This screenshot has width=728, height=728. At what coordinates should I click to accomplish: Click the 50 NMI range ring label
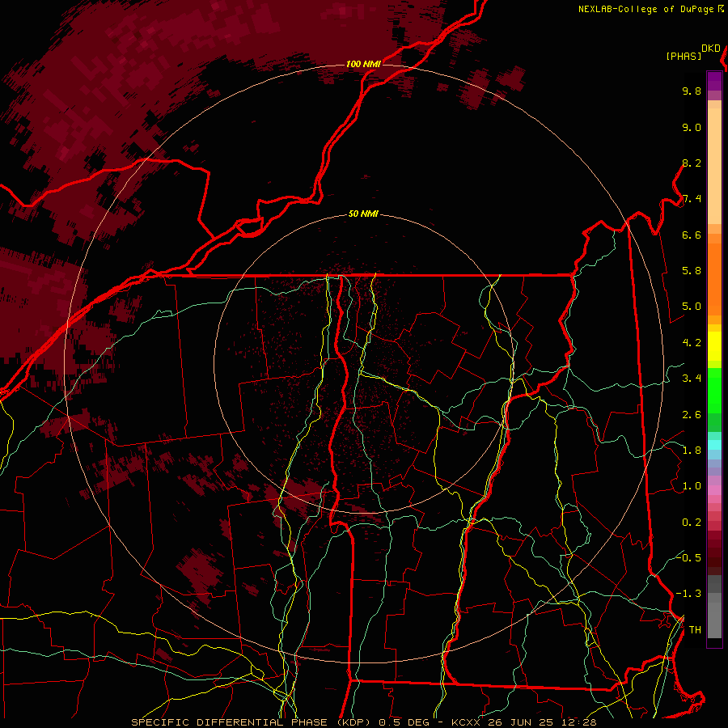click(363, 214)
